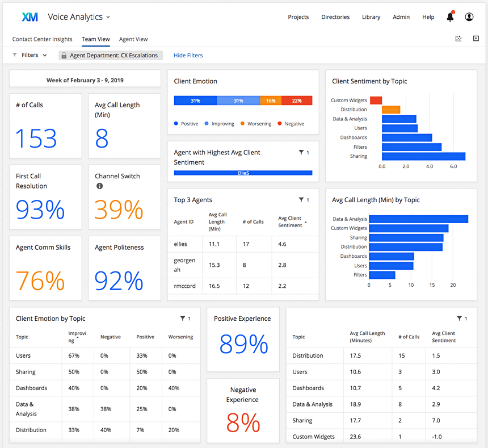Open the filter icon on Top 3 Agents
This screenshot has width=488, height=448.
301,200
